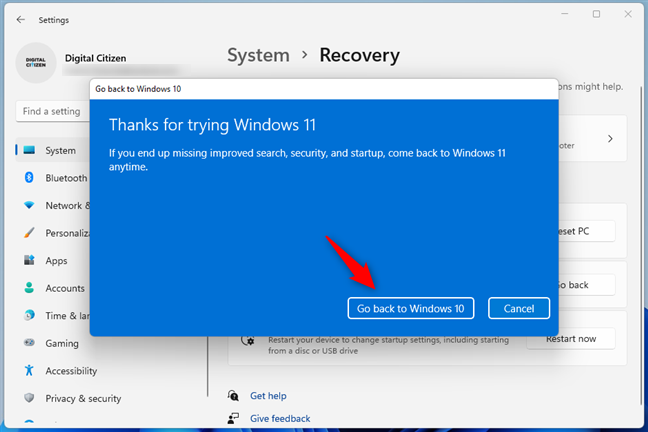Image resolution: width=648 pixels, height=432 pixels.
Task: Minimize the Settings window
Action: pyautogui.click(x=565, y=14)
